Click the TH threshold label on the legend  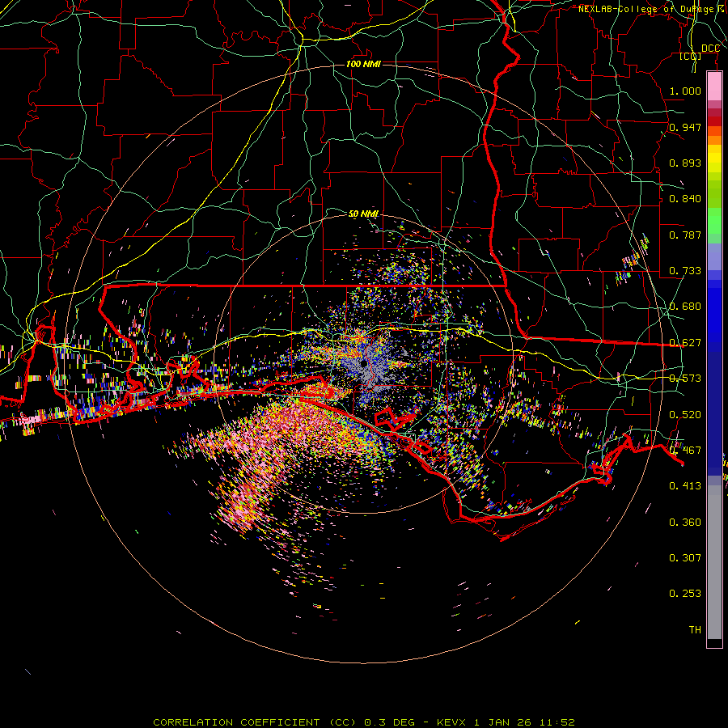[x=695, y=630]
